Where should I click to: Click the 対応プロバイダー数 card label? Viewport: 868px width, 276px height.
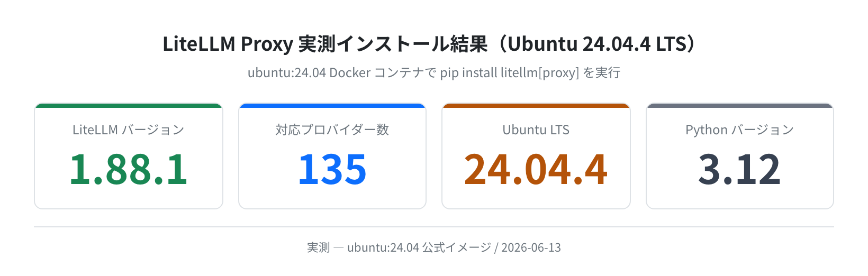[x=332, y=130]
